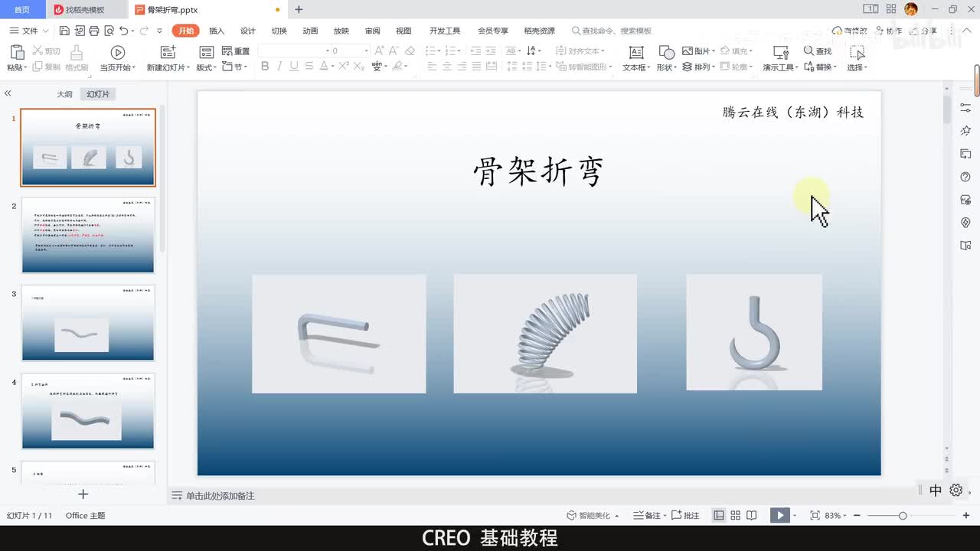
Task: Toggle Bold formatting
Action: (265, 67)
